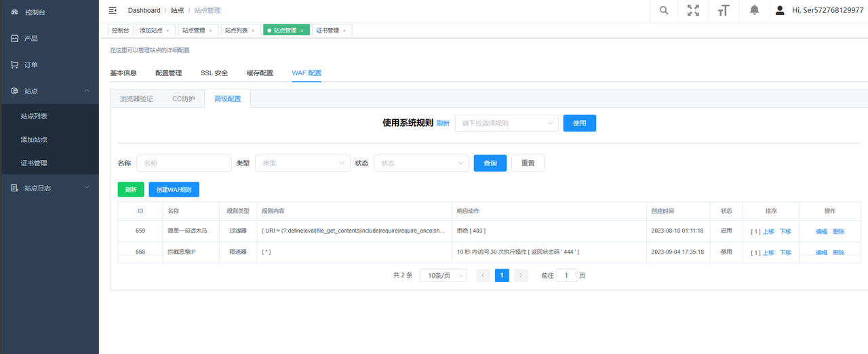Click the 创建WAF规则 button

174,190
